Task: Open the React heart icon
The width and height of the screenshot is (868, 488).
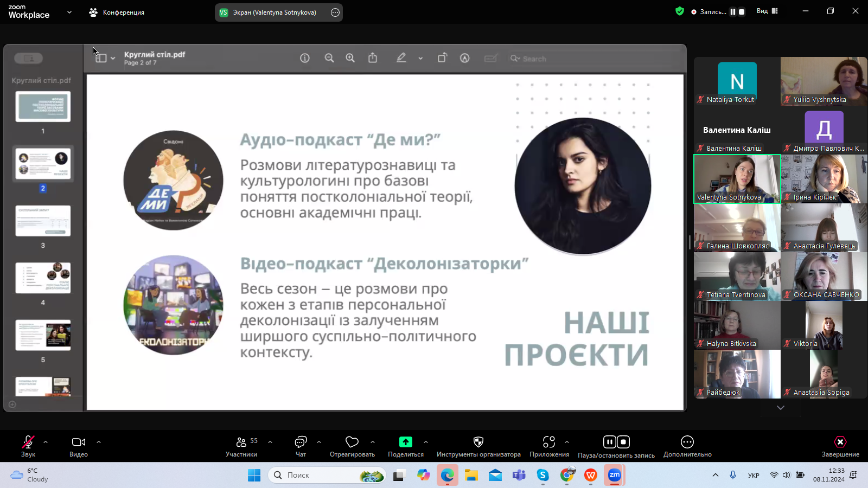Action: point(352,442)
